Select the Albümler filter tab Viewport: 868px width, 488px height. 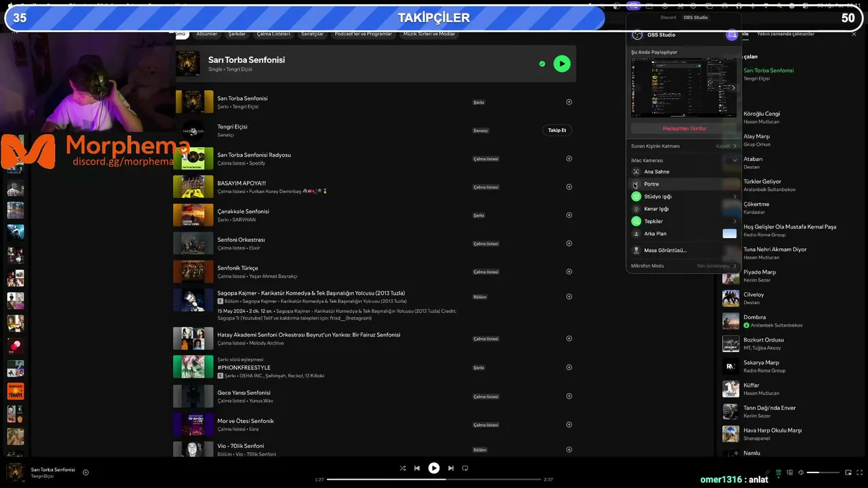[x=207, y=34]
